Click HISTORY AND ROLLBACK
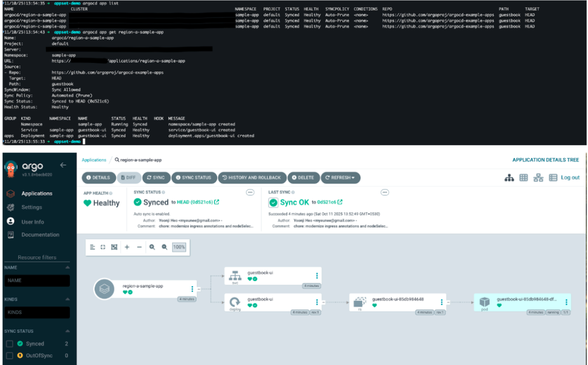The height and width of the screenshot is (365, 588). click(252, 178)
